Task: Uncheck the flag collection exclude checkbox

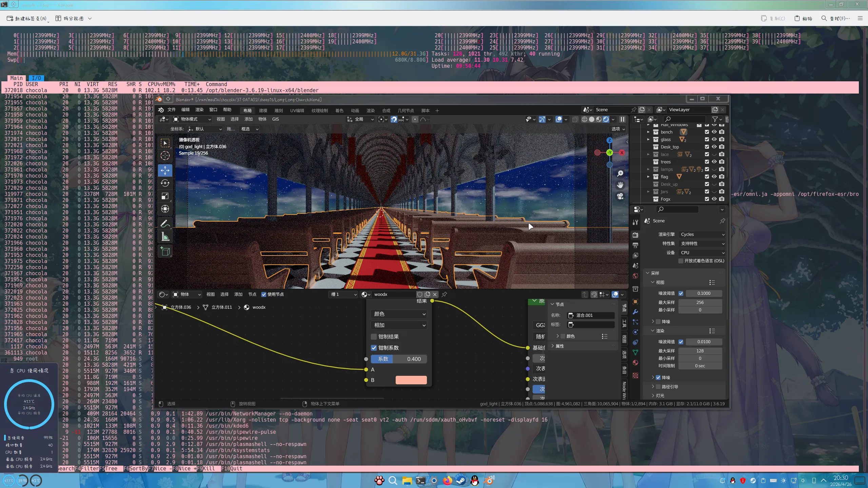Action: pos(707,177)
